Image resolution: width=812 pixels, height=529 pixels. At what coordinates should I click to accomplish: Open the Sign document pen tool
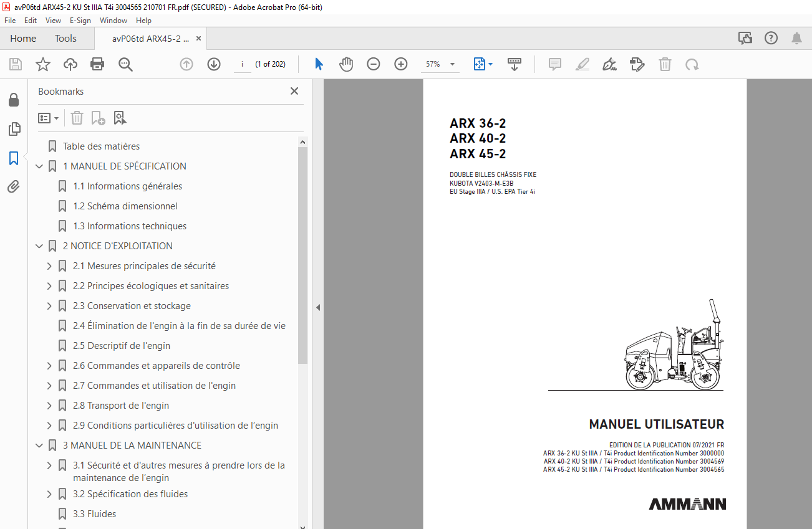point(609,64)
